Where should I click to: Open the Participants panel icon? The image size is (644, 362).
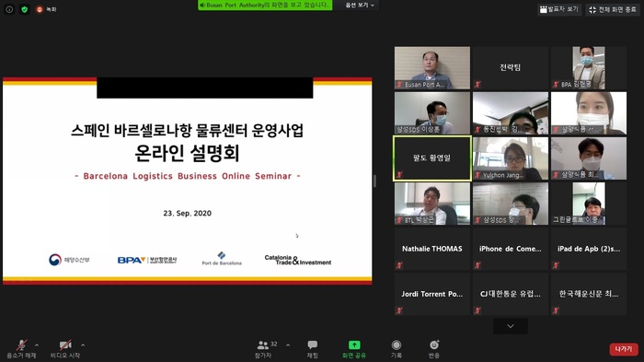pos(263,344)
